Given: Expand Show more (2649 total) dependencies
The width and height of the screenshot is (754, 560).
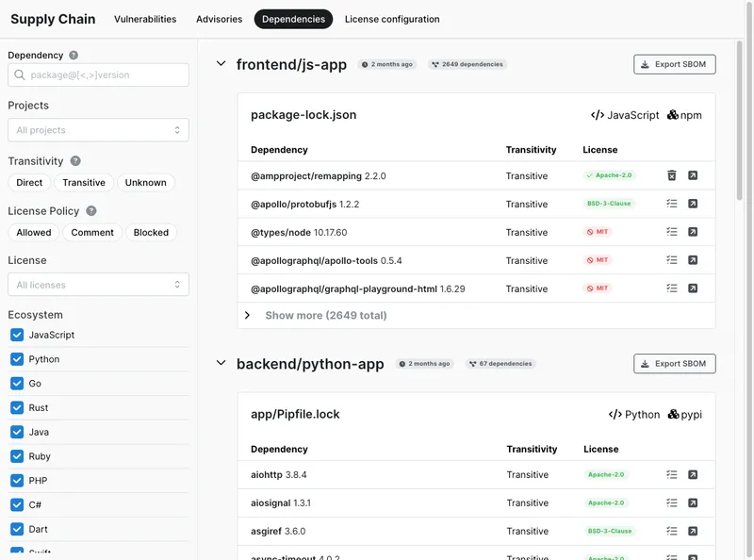Looking at the screenshot, I should (x=325, y=315).
